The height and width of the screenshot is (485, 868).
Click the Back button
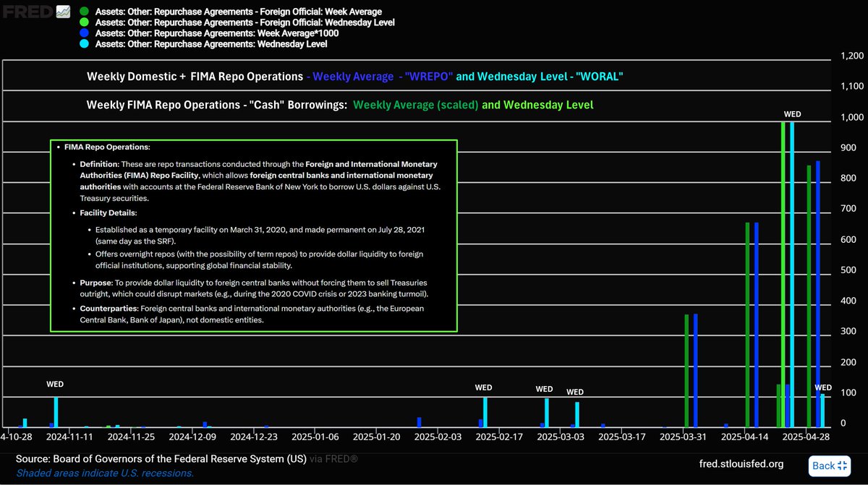tap(829, 466)
